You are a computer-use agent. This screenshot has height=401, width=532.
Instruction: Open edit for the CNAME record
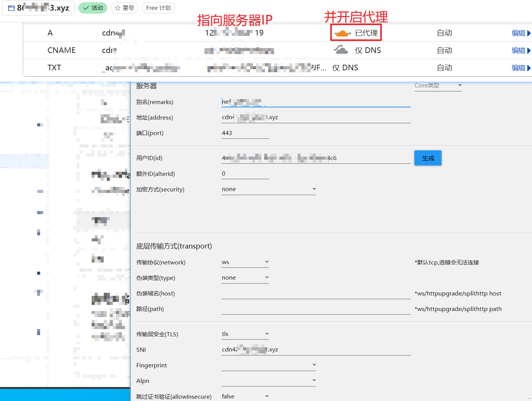(x=518, y=50)
